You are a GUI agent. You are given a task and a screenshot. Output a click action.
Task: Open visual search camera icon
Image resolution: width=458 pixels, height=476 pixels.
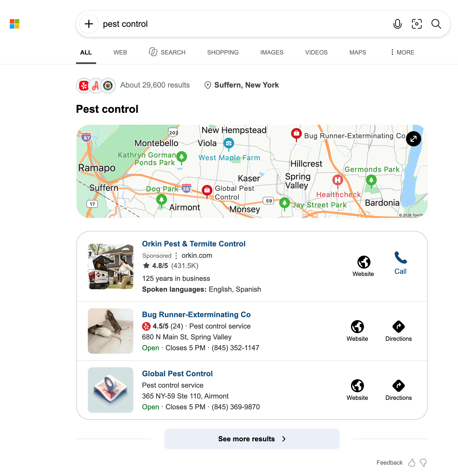(x=417, y=24)
